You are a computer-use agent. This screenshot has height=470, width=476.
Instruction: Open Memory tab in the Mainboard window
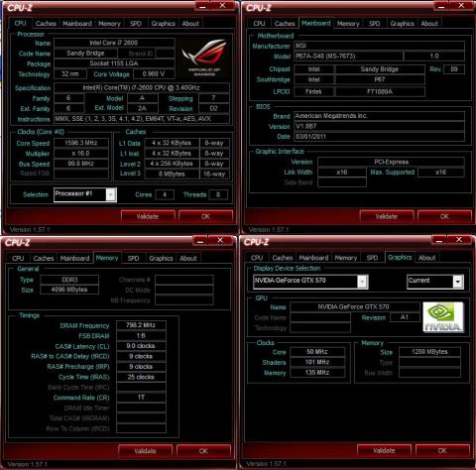[348, 24]
